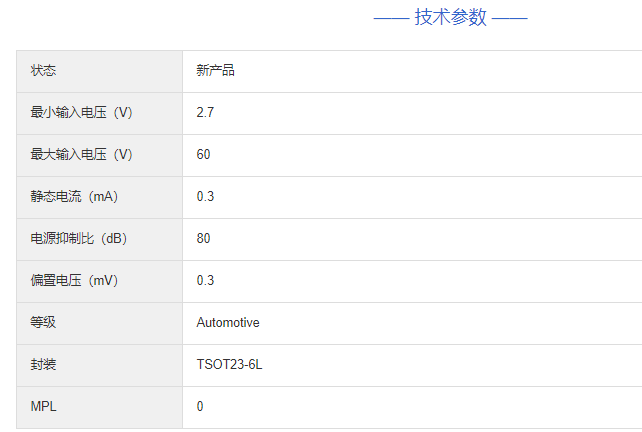The width and height of the screenshot is (642, 432).
Task: Select the 状态 label cell
Action: pos(44,71)
